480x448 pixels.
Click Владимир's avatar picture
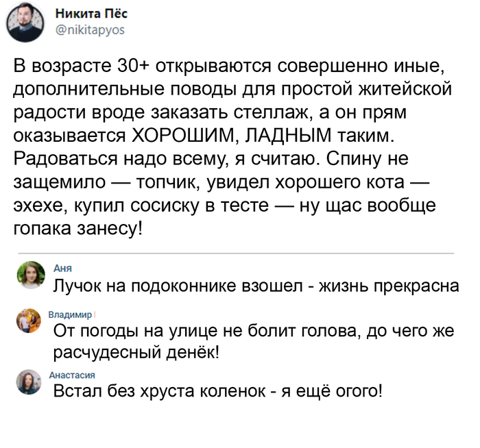pos(29,321)
